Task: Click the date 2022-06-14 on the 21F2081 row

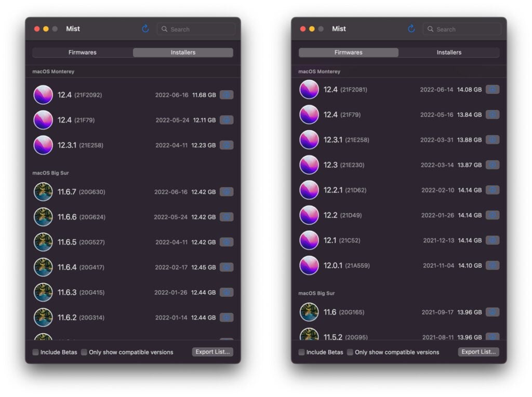Action: coord(436,89)
